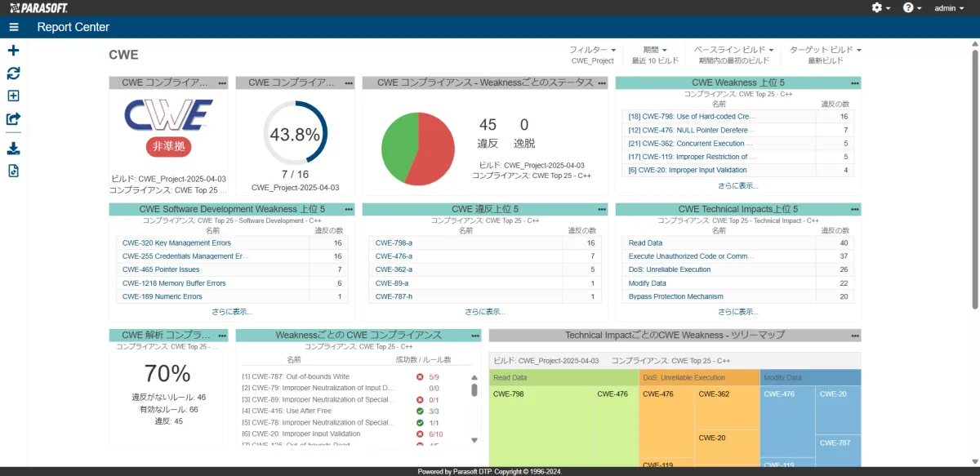
Task: Open the admin user menu
Action: (x=949, y=7)
